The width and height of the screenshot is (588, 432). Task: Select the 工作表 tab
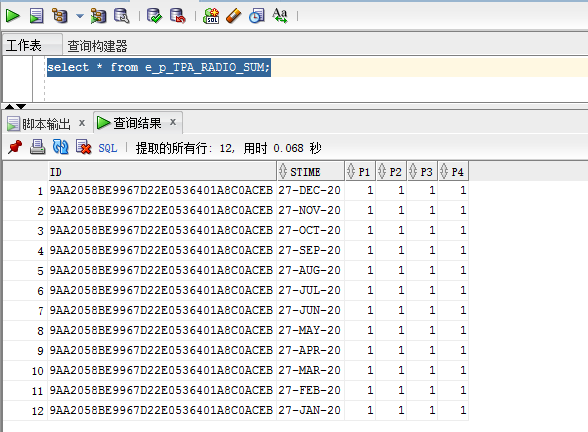[23, 45]
